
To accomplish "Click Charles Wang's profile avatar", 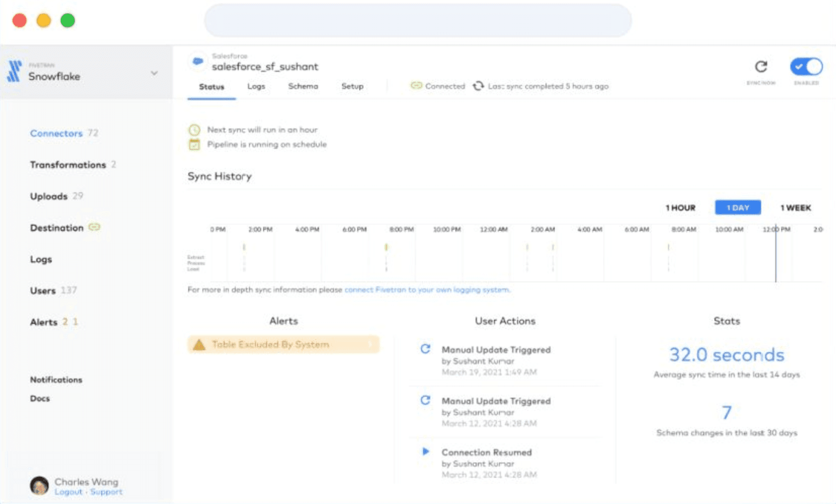I will [39, 486].
